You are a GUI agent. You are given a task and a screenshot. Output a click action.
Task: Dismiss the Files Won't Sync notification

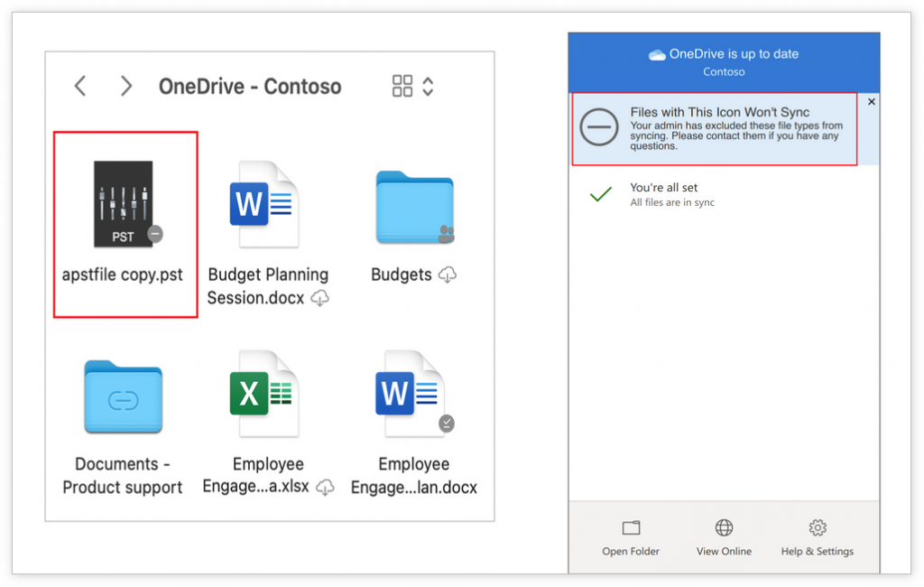[x=871, y=101]
